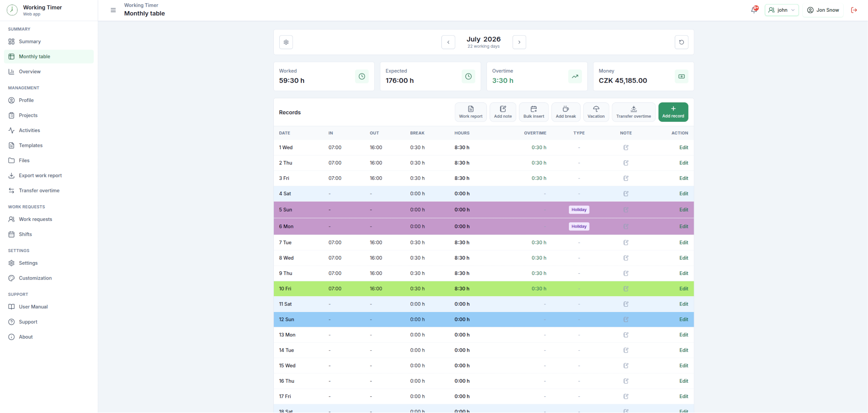Open the note icon for 1 Wed
Viewport: 868px width, 413px height.
click(x=626, y=147)
